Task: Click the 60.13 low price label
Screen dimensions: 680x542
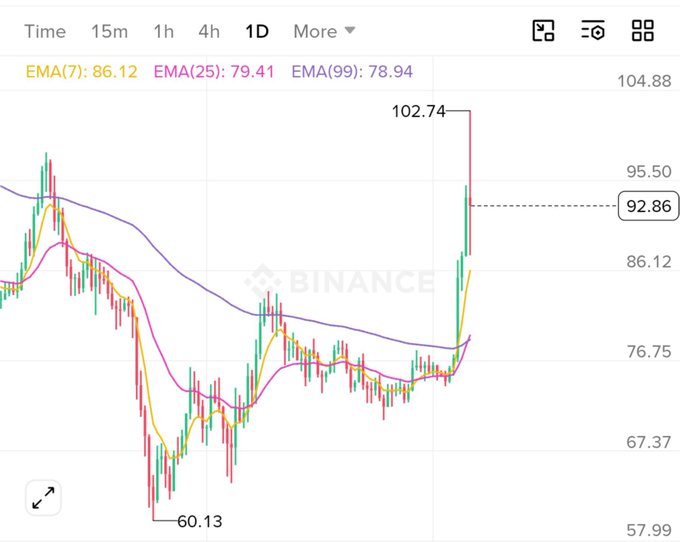Action: coord(199,521)
